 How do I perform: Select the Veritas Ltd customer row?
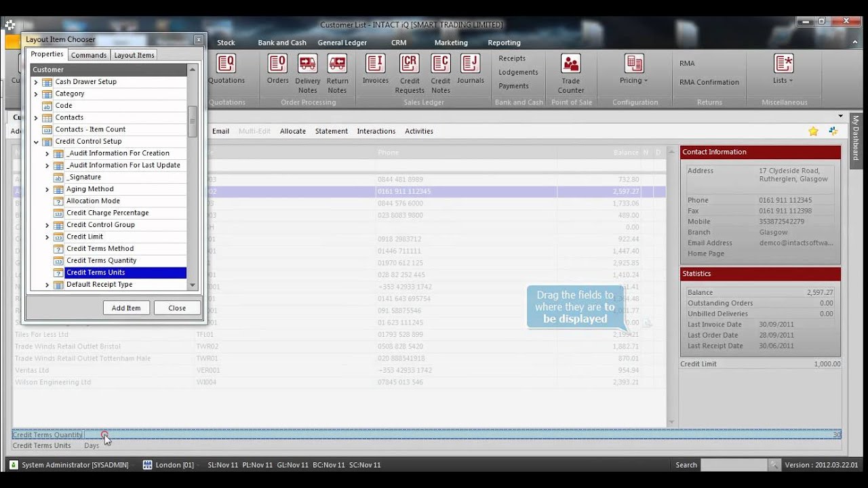339,371
